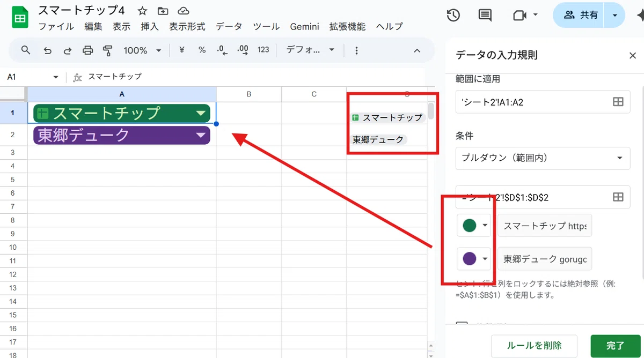This screenshot has width=644, height=358.
Task: Decrease decimal places
Action: click(x=222, y=50)
